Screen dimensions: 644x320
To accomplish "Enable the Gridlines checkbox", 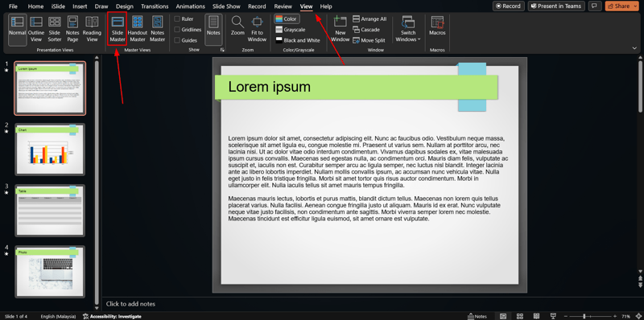I will pyautogui.click(x=177, y=30).
